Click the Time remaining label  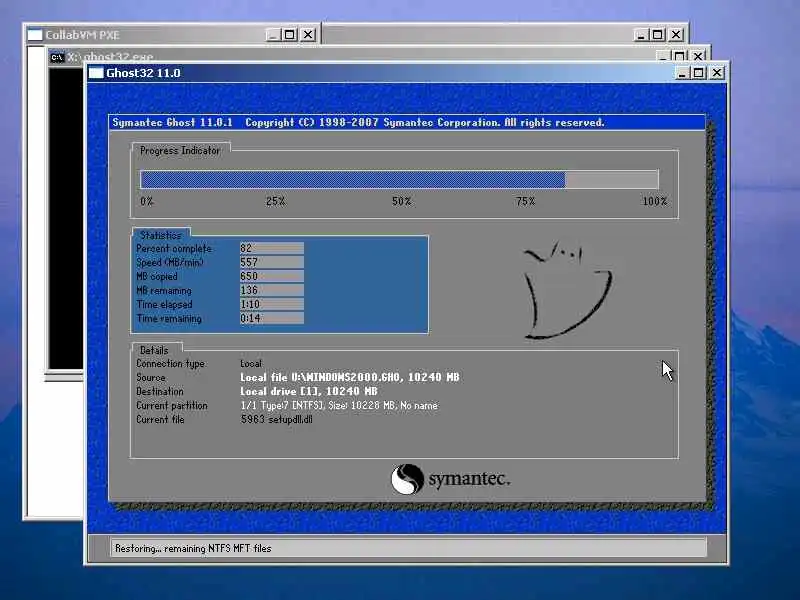click(x=169, y=318)
